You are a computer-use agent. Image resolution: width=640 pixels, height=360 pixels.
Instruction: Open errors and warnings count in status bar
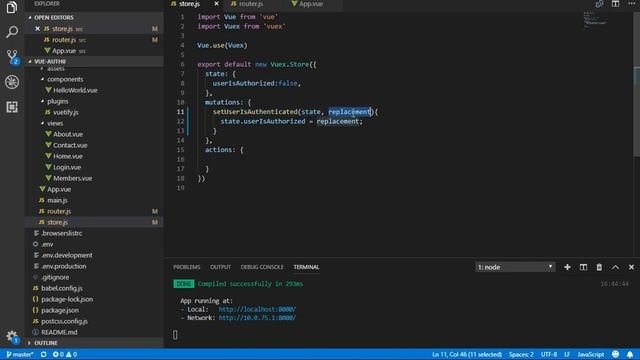[65, 354]
